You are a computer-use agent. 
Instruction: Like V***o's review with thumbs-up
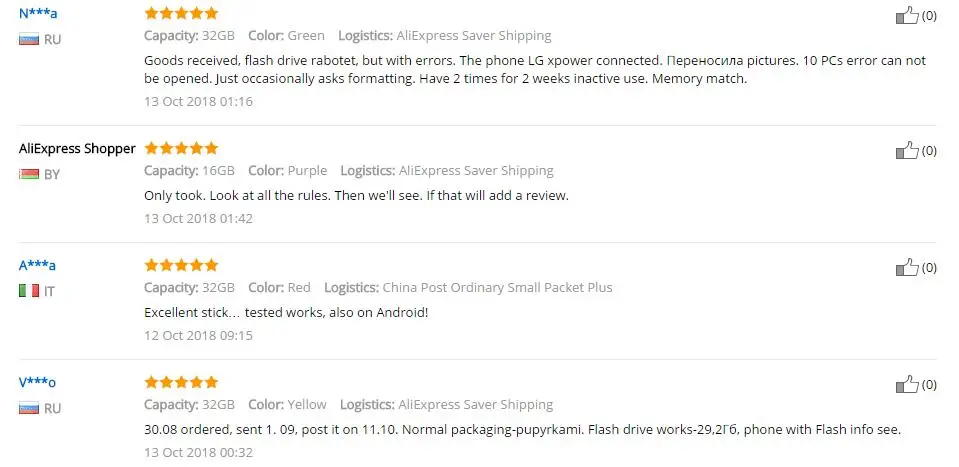coord(907,384)
